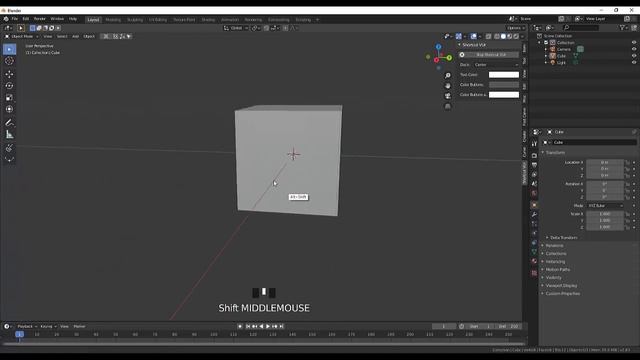Select the Select Box tool
The image size is (640, 360).
click(9, 49)
